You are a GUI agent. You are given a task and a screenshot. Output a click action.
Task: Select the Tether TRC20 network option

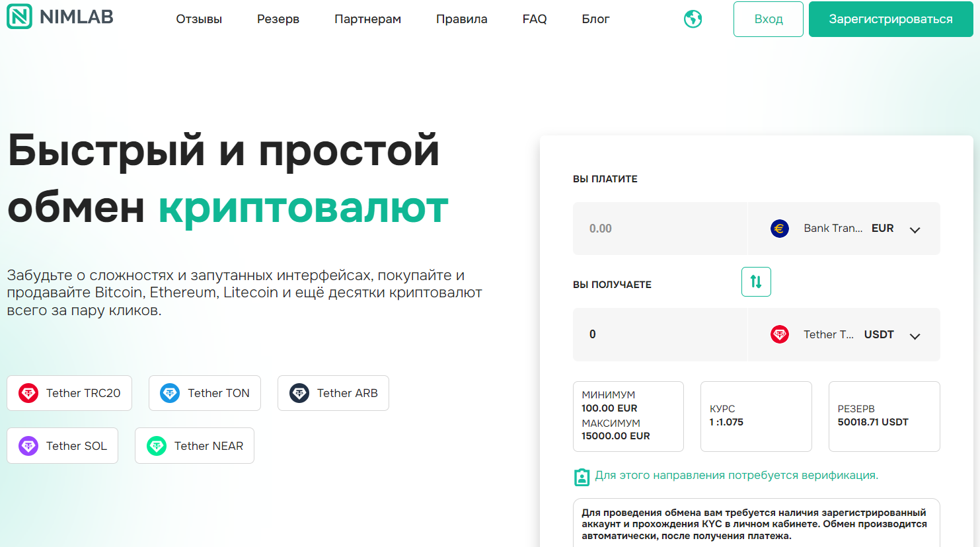tap(69, 392)
